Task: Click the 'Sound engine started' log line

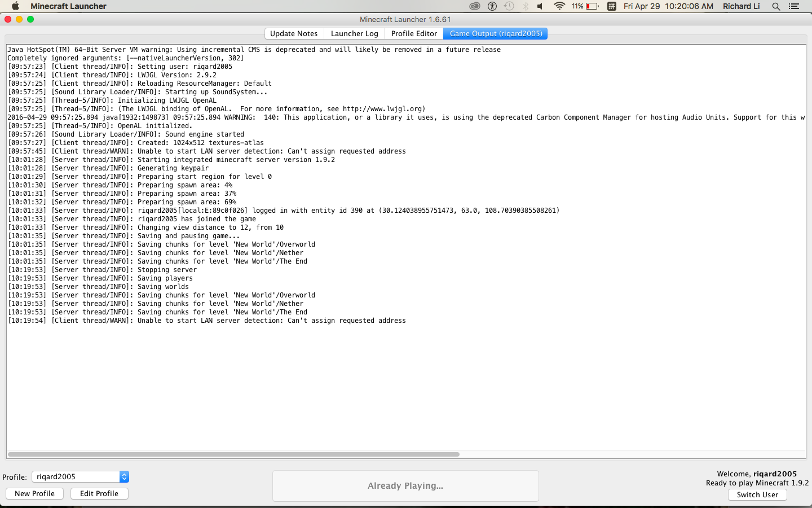Action: [x=126, y=134]
